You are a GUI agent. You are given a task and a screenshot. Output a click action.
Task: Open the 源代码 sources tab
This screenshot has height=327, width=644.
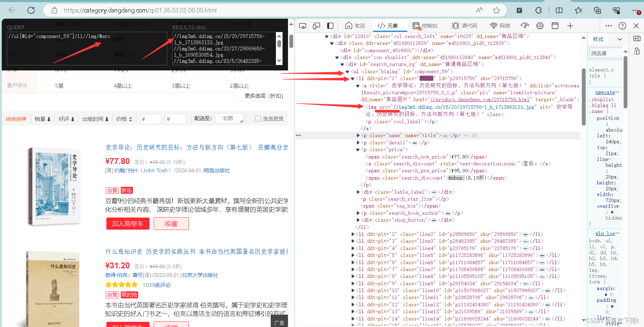(x=464, y=26)
